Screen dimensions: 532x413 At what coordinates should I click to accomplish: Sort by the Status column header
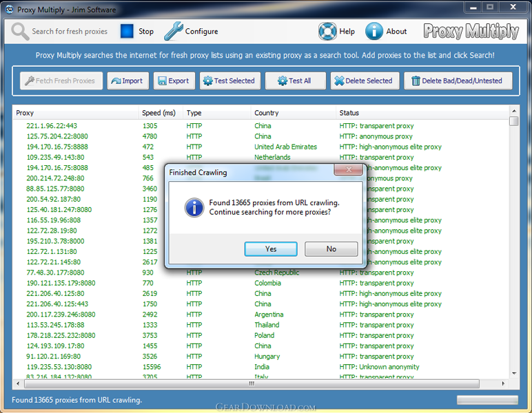click(x=422, y=113)
